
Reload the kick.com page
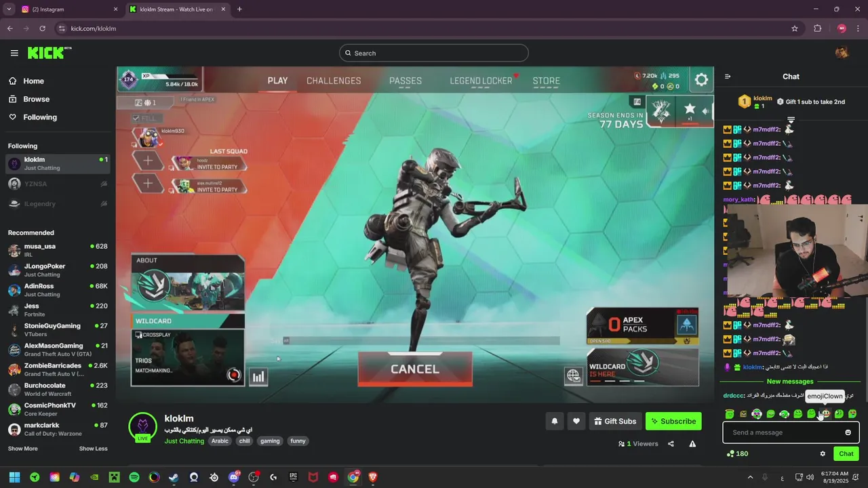point(42,28)
